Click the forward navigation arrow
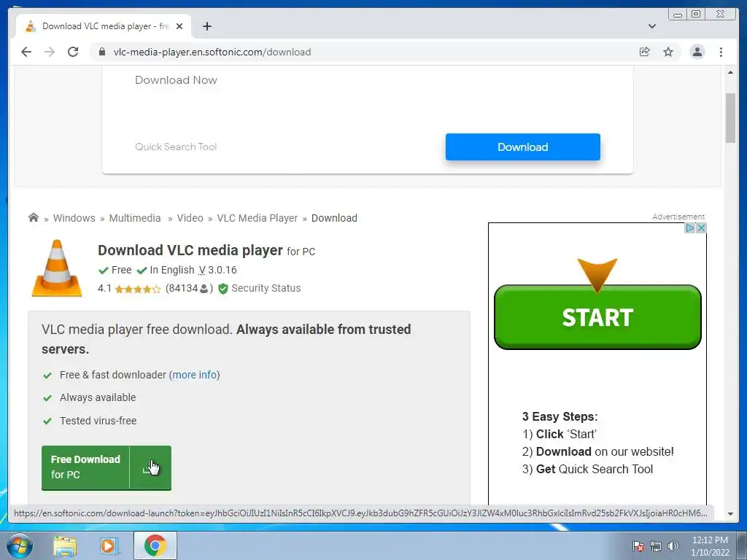 (50, 52)
